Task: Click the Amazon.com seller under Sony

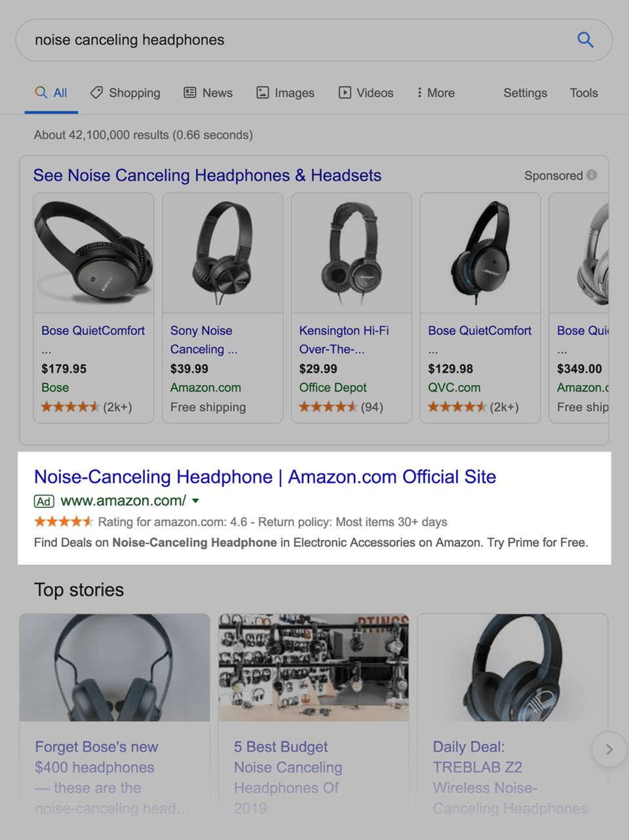Action: [206, 388]
